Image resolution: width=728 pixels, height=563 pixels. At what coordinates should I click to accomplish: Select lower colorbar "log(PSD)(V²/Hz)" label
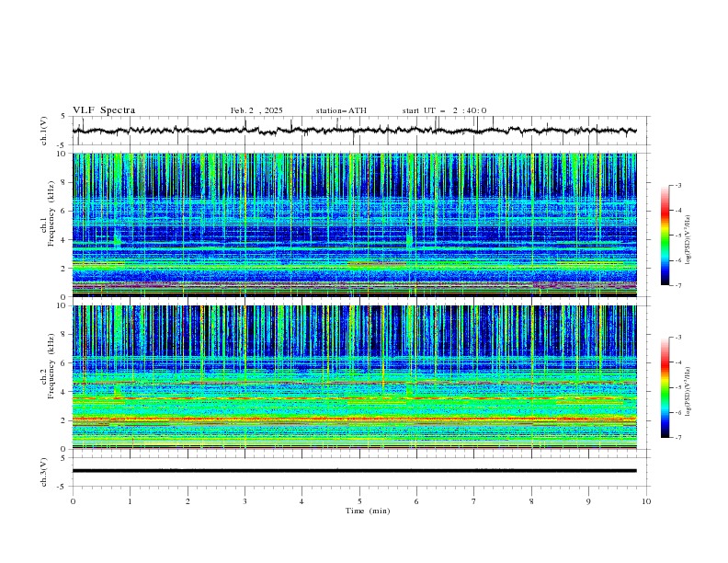pos(688,391)
